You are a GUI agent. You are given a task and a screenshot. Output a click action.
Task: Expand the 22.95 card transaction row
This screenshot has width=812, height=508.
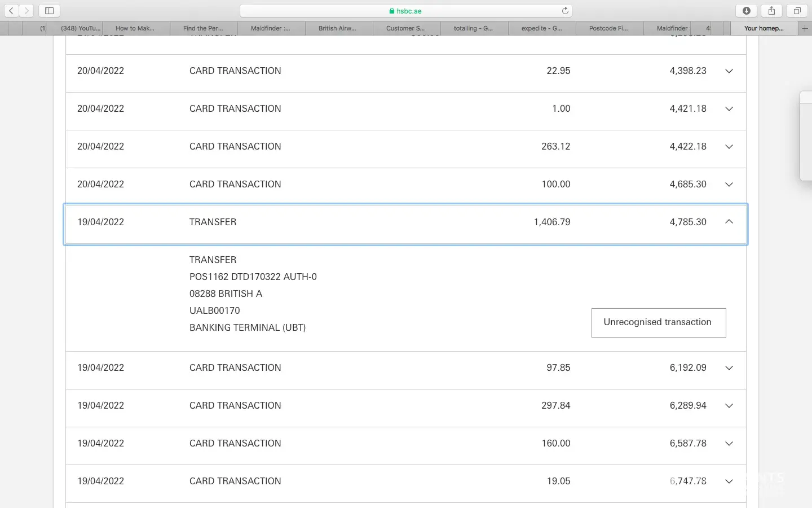click(729, 71)
